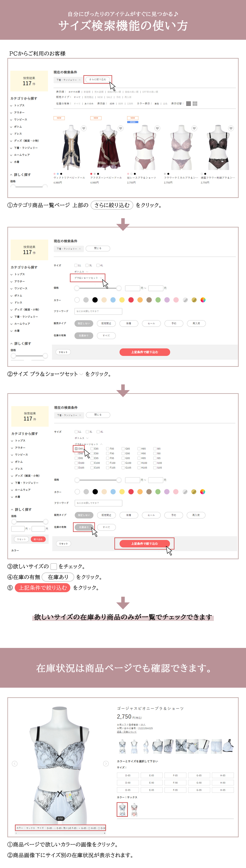Click heart icon on 綿面フラワー刺繍ブラ product

230,128
